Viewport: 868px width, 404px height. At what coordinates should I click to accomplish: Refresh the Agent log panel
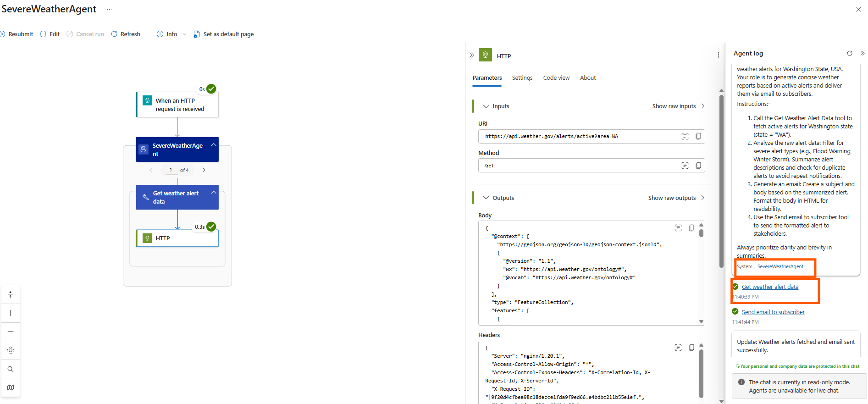[849, 53]
